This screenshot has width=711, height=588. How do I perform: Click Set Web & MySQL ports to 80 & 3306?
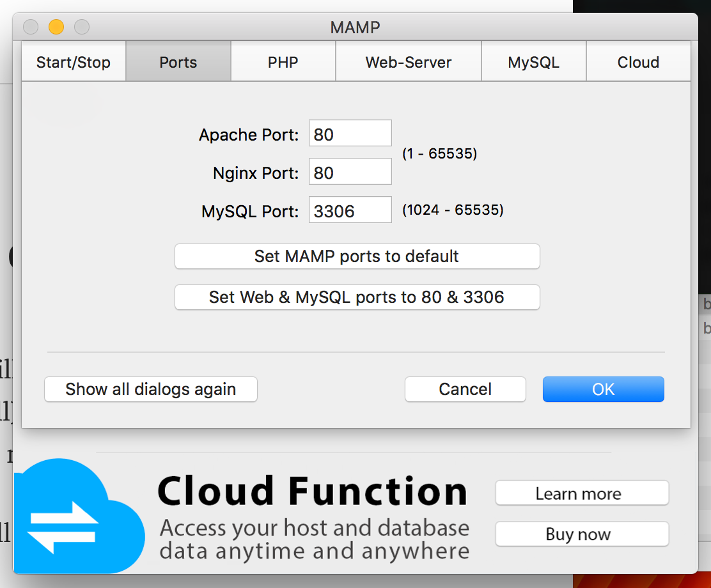pos(357,297)
